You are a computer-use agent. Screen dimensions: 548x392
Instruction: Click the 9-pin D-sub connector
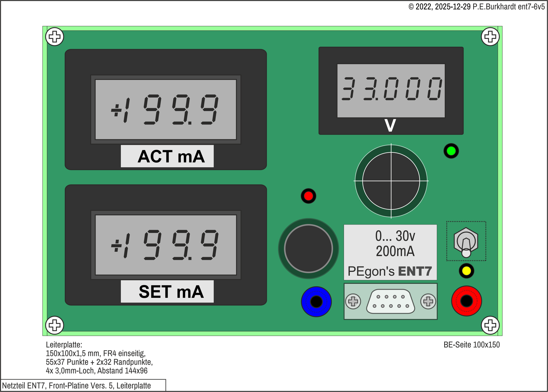[391, 301]
